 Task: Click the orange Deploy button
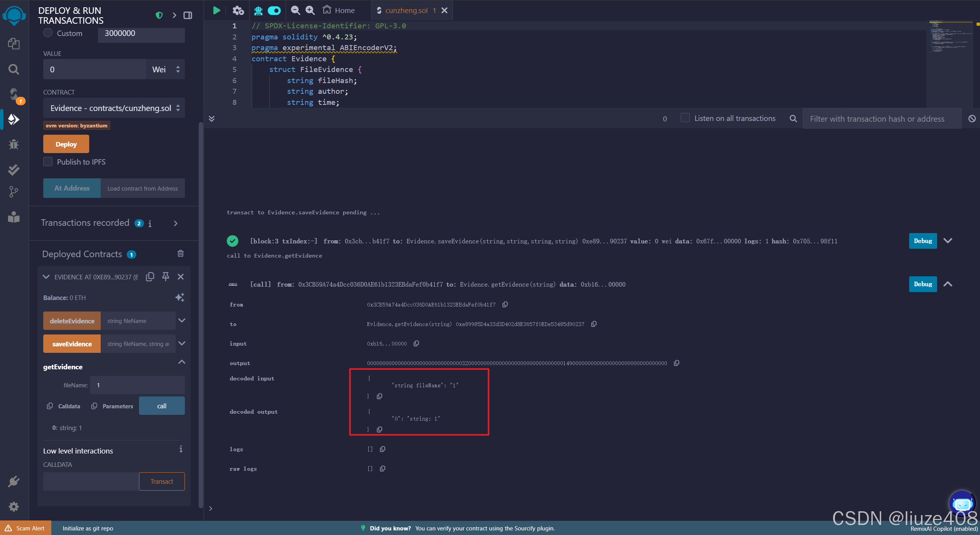pyautogui.click(x=66, y=144)
